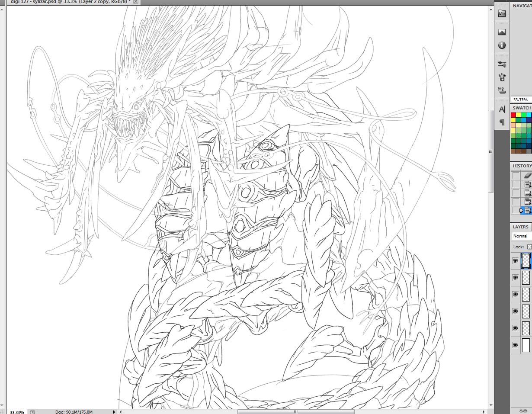The height and width of the screenshot is (414, 532).
Task: Hide the top layer using its eye icon
Action: (x=515, y=261)
